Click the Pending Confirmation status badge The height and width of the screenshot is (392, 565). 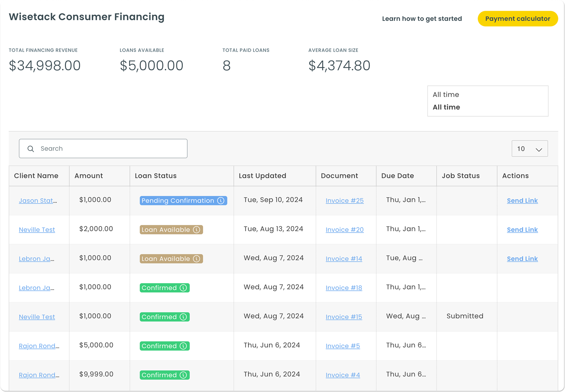(183, 201)
